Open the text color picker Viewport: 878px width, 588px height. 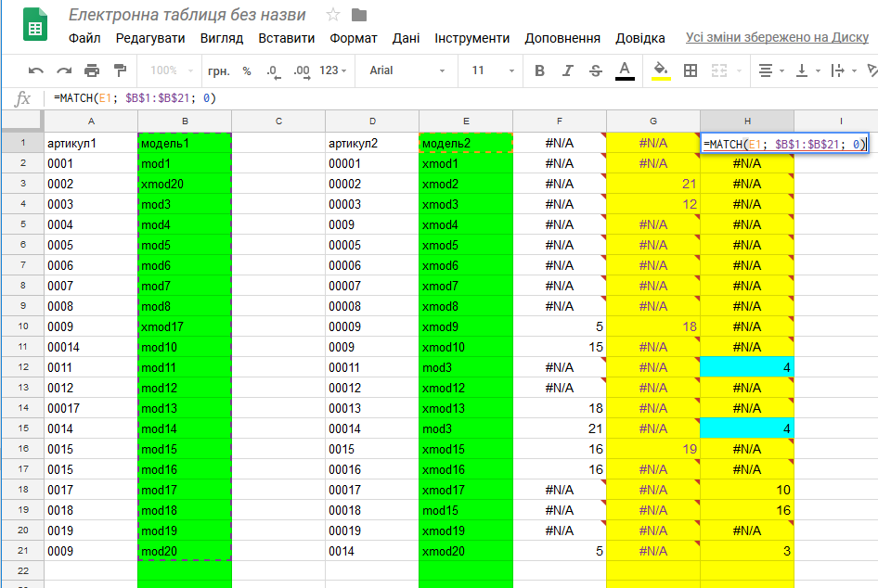[625, 71]
